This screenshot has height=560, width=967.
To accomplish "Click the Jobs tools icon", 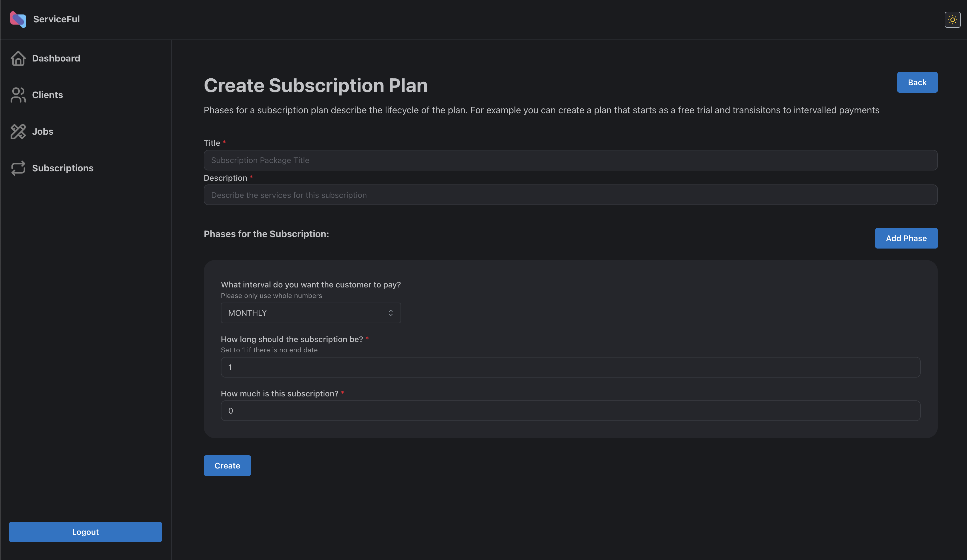I will click(18, 132).
